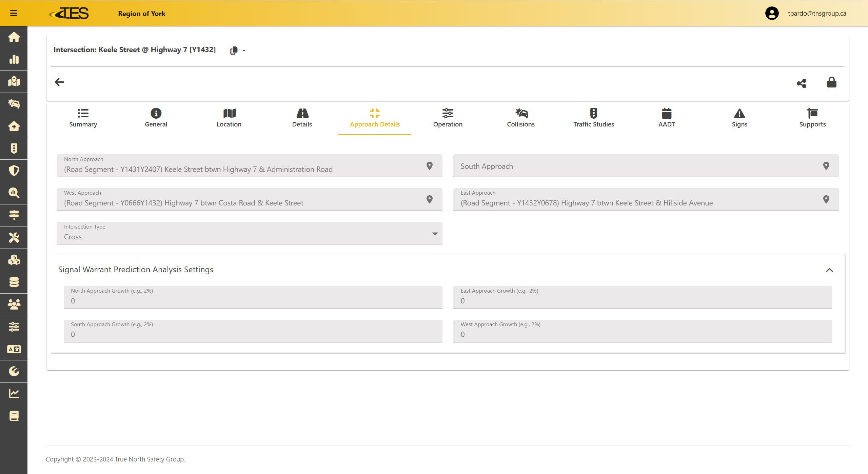Click the traffic light icon in sidebar
Viewport: 868px width, 474px height.
(x=14, y=148)
